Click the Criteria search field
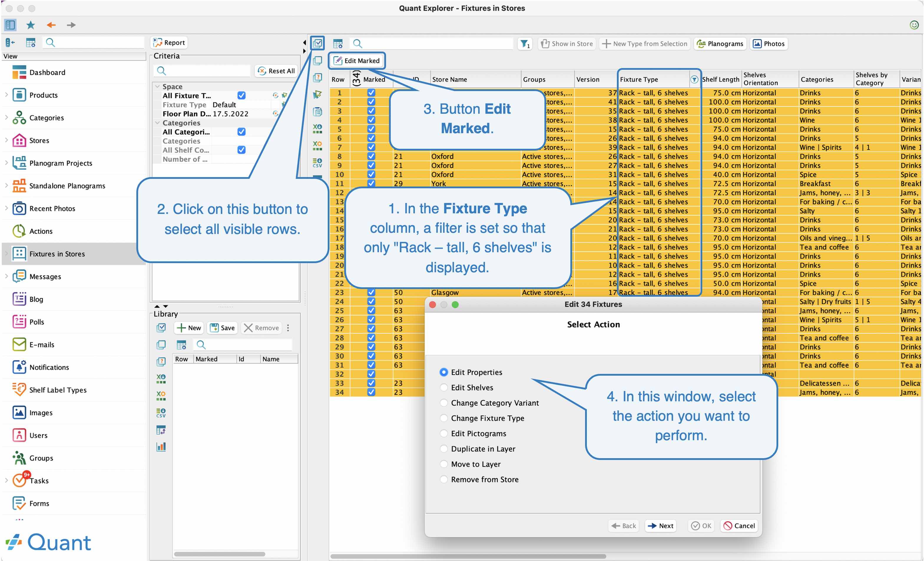This screenshot has width=924, height=561. (202, 70)
